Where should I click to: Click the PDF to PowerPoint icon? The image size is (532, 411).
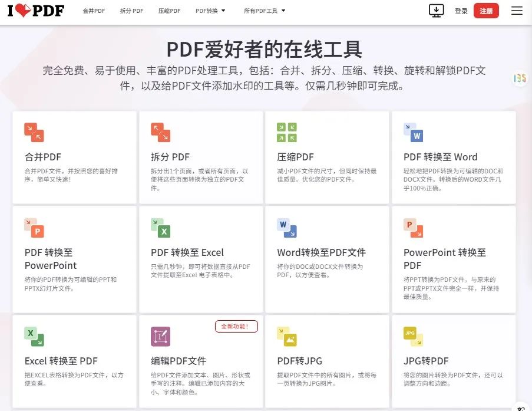(x=34, y=228)
